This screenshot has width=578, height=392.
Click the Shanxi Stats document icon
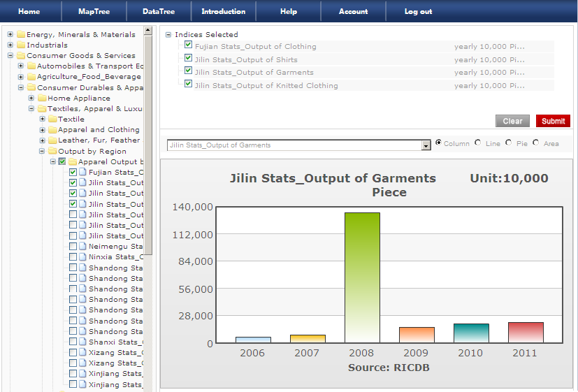83,342
